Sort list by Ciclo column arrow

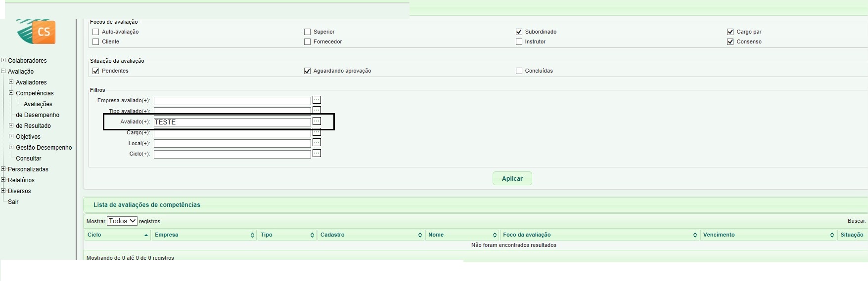[x=146, y=235]
